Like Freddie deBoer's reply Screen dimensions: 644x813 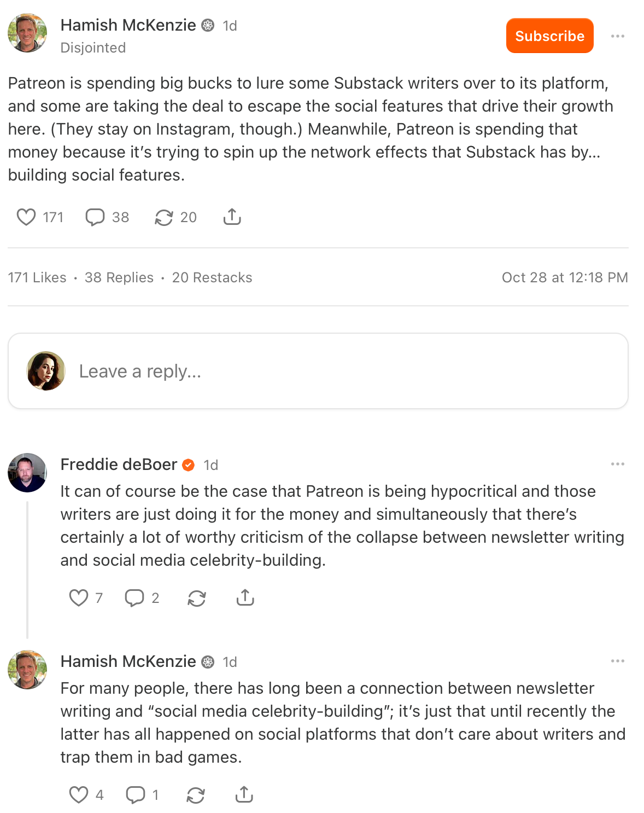point(79,598)
